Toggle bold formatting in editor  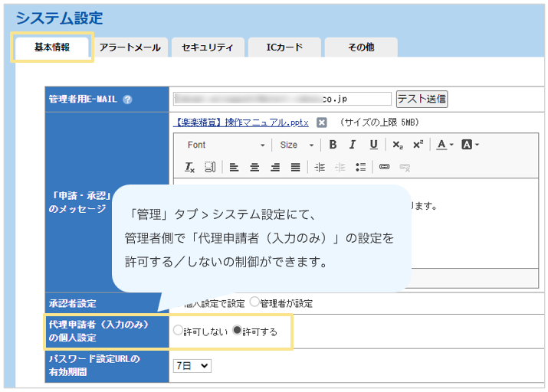pos(333,145)
